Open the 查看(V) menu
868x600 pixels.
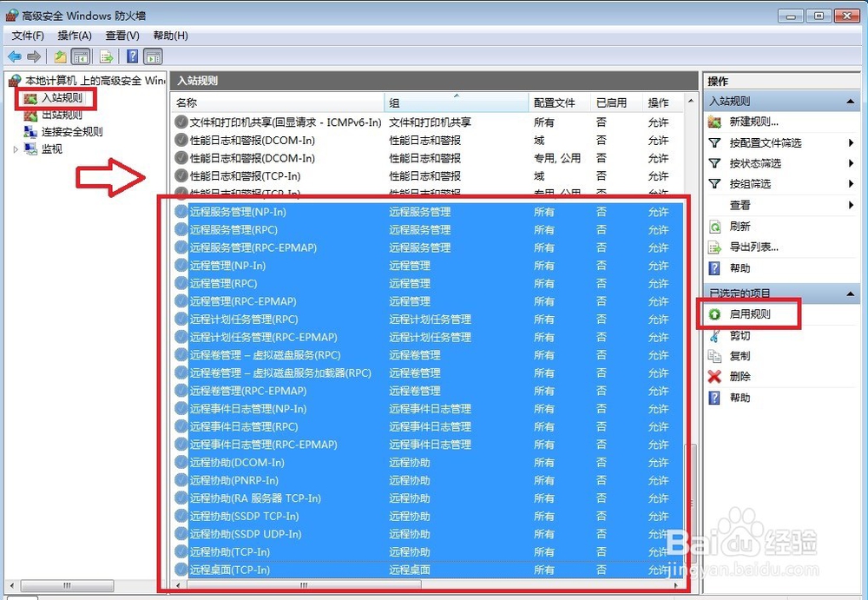click(122, 36)
